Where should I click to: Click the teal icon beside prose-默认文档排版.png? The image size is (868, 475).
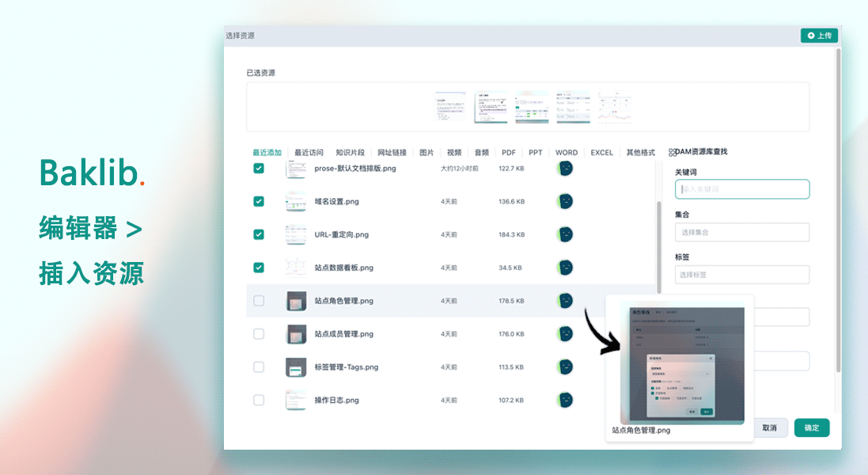(x=566, y=168)
